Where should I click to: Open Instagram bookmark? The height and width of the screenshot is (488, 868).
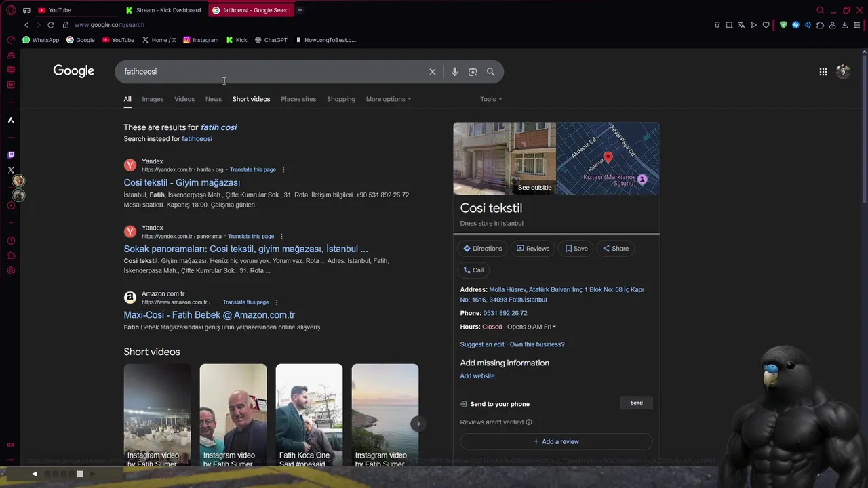pos(201,40)
